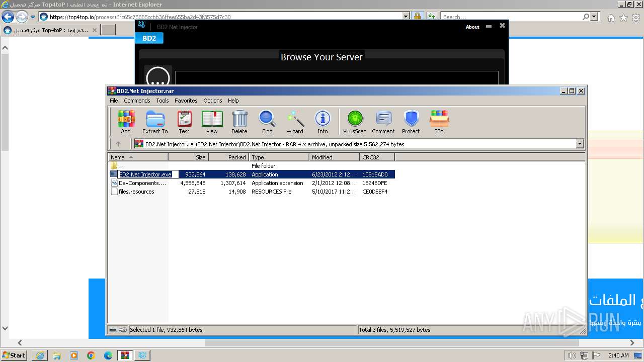Open the Favorites menu
Viewport: 644px width, 362px height.
186,101
